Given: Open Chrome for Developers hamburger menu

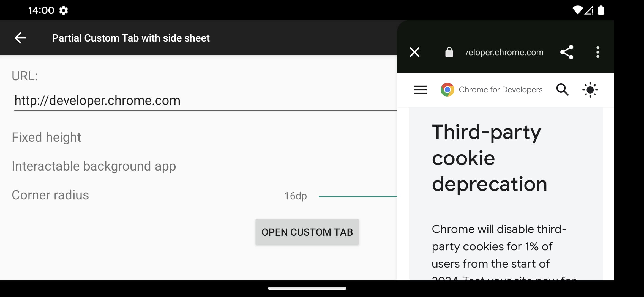Looking at the screenshot, I should (419, 89).
